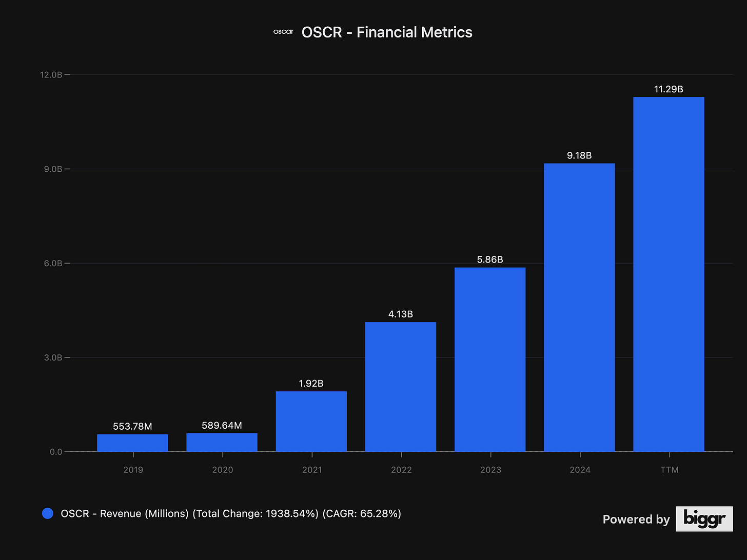Select the 2021 revenue bar
747x560 pixels.
point(311,422)
